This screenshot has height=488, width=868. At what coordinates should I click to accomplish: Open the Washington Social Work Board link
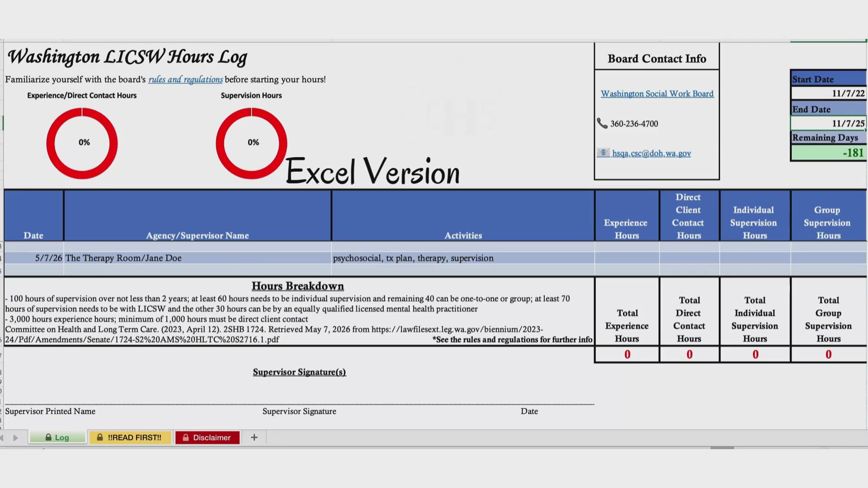[x=657, y=94]
